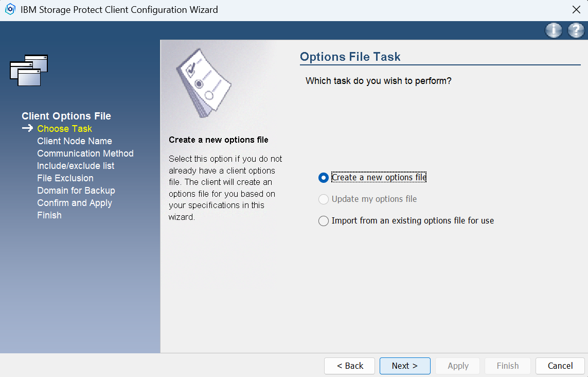Click the arrow beside Choose Task
The height and width of the screenshot is (377, 588).
tap(27, 129)
